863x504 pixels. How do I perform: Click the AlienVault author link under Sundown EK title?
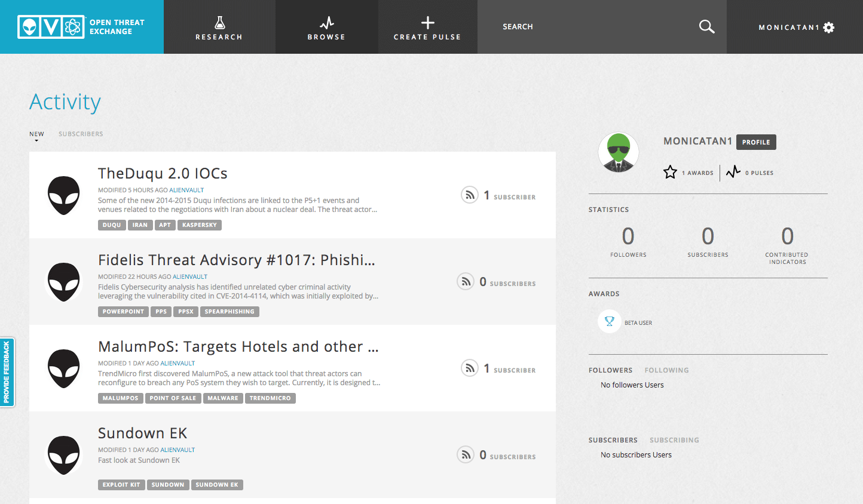coord(178,450)
